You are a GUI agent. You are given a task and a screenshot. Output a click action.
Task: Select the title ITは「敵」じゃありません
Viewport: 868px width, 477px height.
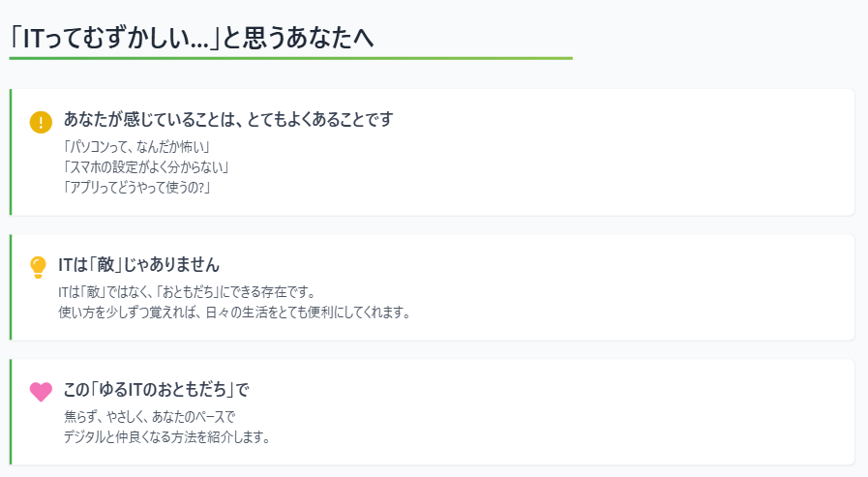click(x=138, y=264)
